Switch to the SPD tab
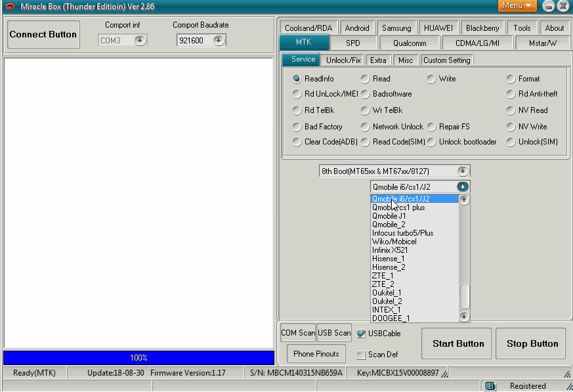Viewport: 573px width, 392px height. tap(353, 43)
